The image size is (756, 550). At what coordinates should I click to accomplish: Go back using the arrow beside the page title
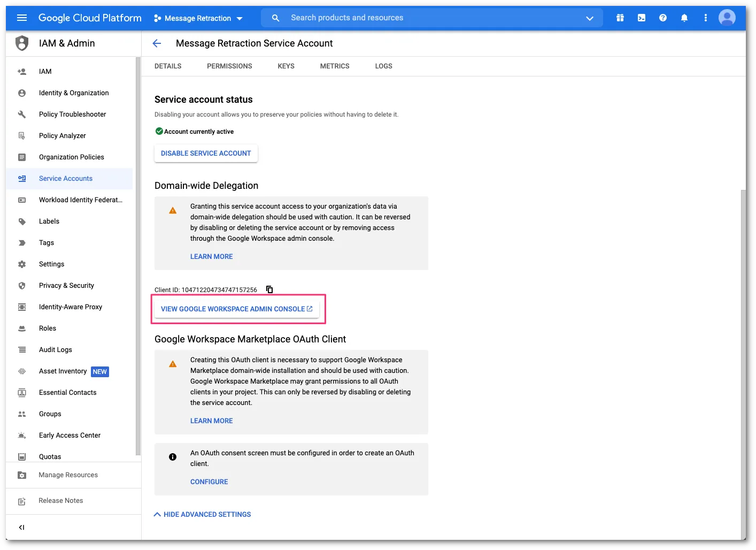[157, 43]
